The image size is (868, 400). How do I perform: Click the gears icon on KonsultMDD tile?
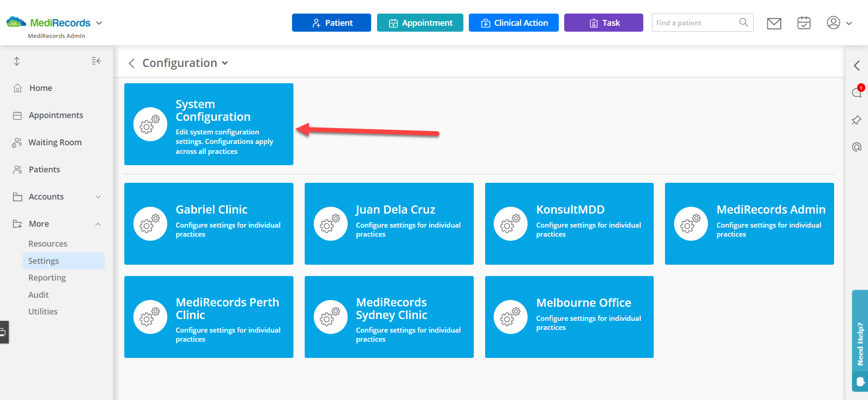(x=510, y=224)
